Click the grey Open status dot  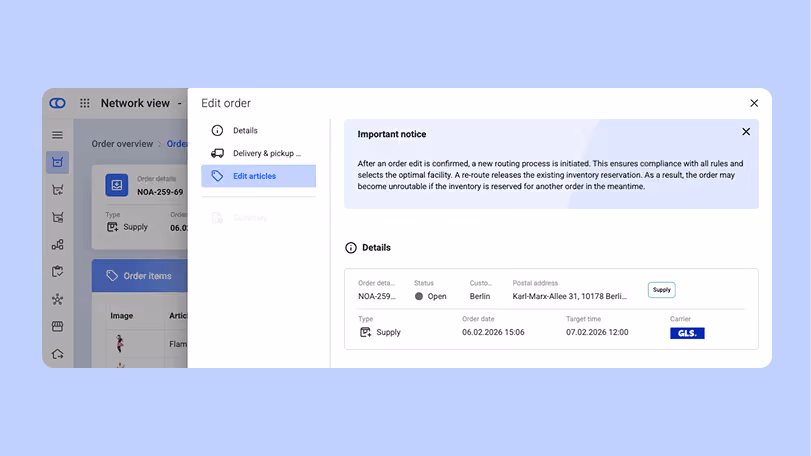pos(419,296)
